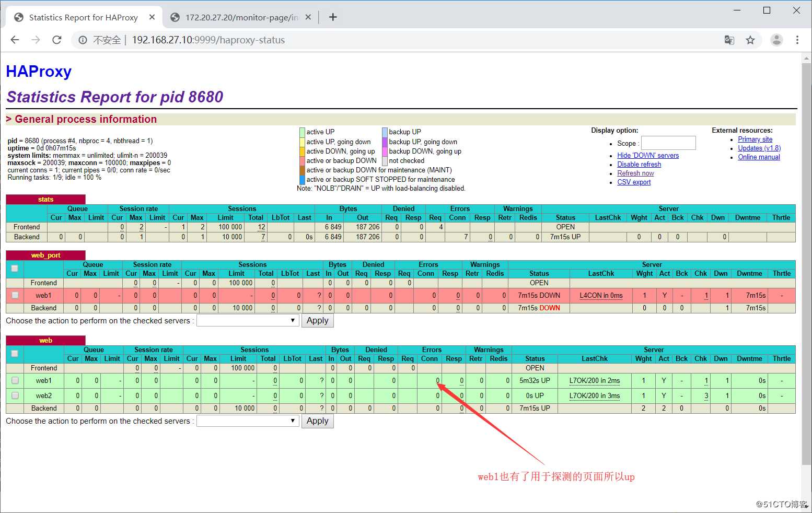Click the stats Frontend sessions total 12
The width and height of the screenshot is (812, 513).
(x=261, y=227)
